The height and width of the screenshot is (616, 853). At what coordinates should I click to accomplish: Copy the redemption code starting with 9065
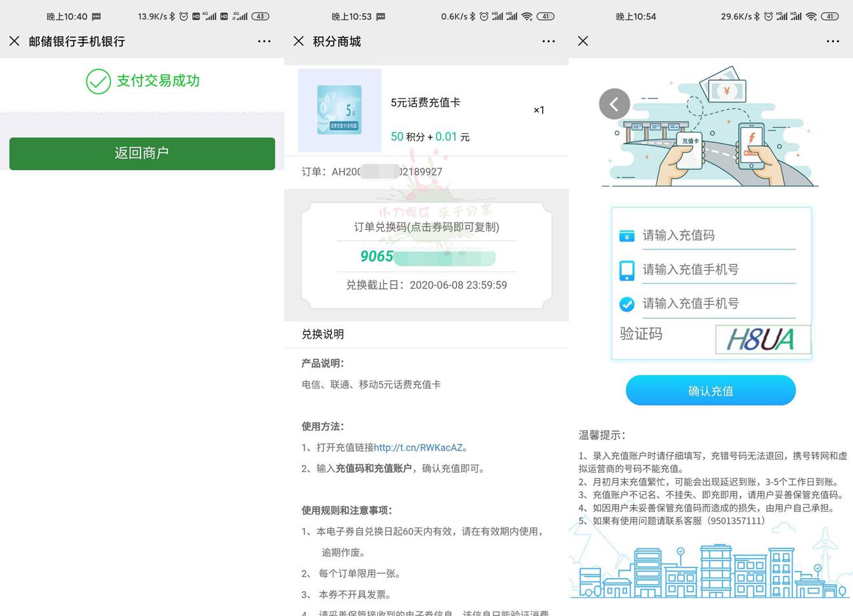click(x=427, y=257)
